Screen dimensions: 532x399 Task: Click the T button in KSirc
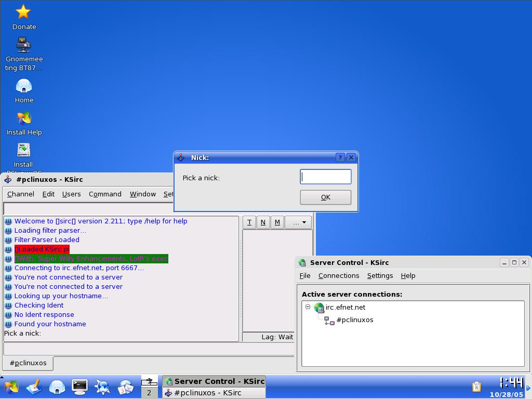click(249, 222)
